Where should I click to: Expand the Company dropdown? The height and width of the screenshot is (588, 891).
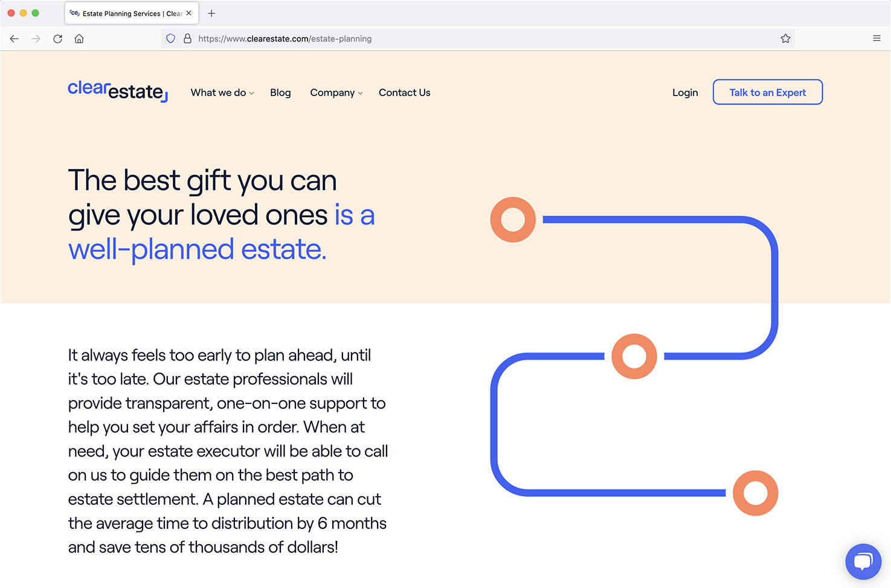[x=336, y=92]
